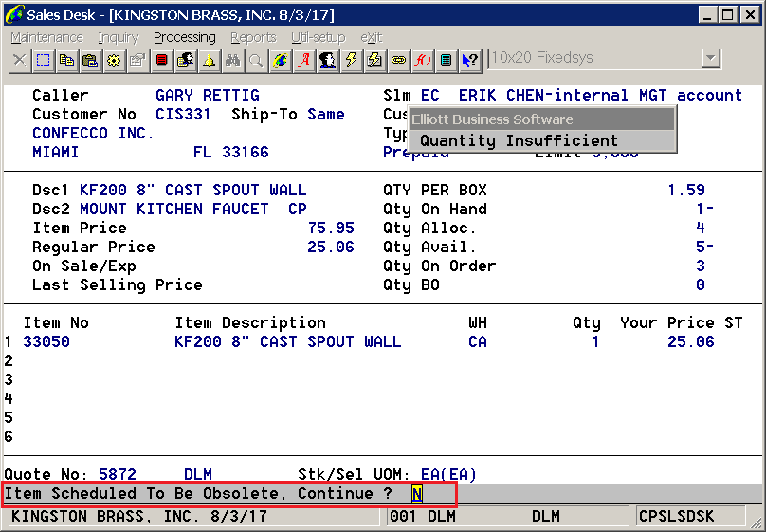
Task: Click the Quantity Insufficient popup message
Action: click(x=519, y=140)
